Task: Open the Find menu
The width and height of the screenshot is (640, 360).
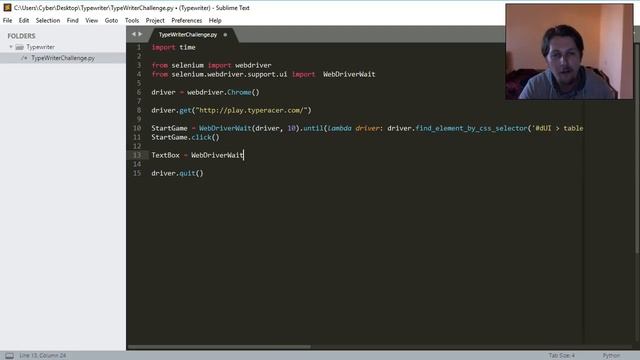Action: (73, 20)
